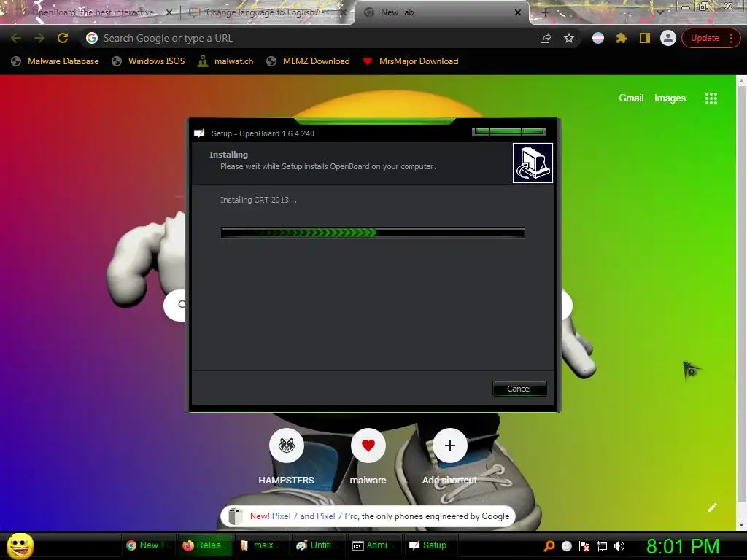Open the Setup taskbar item
Image resolution: width=747 pixels, height=560 pixels.
[430, 545]
